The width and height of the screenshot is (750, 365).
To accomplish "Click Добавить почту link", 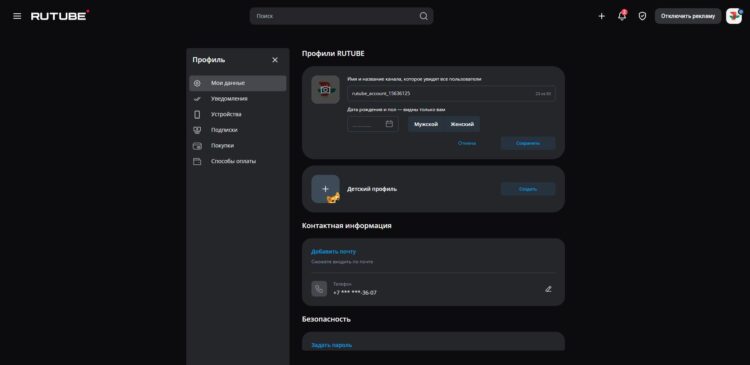I will [x=333, y=252].
